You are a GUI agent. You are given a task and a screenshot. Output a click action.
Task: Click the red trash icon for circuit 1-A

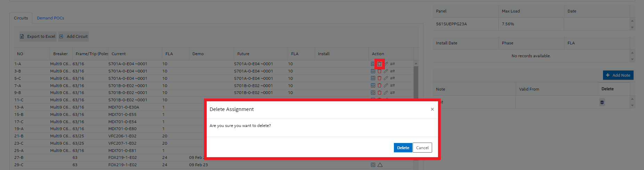379,64
